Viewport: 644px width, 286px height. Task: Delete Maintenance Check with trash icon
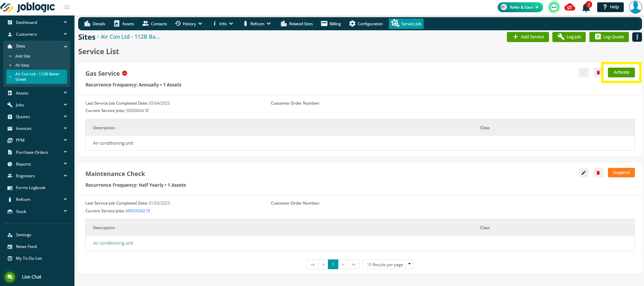pyautogui.click(x=598, y=173)
